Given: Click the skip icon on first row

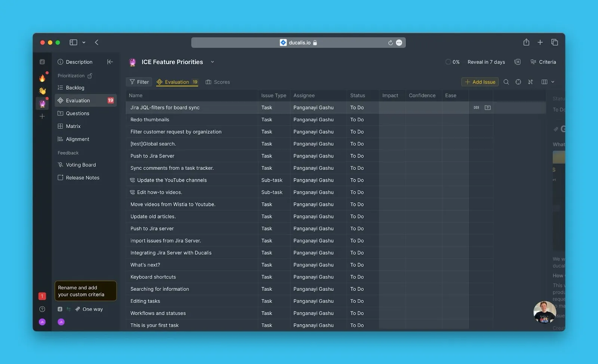Looking at the screenshot, I should click(x=476, y=108).
